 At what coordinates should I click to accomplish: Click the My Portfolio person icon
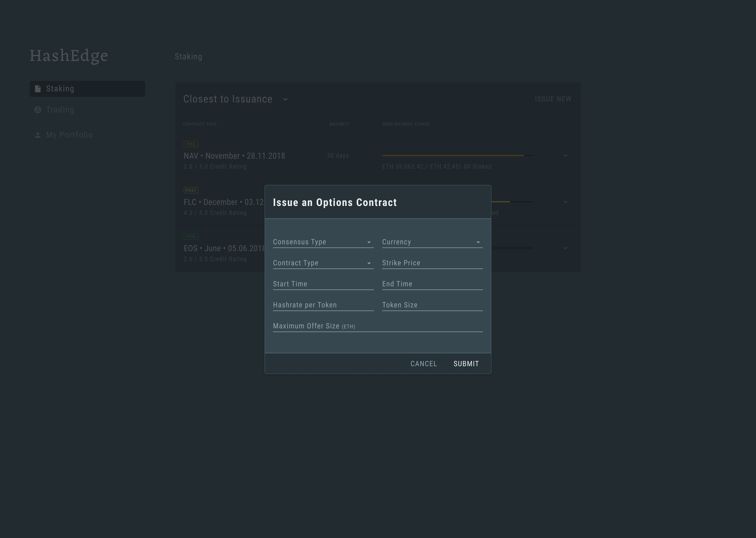coord(38,135)
